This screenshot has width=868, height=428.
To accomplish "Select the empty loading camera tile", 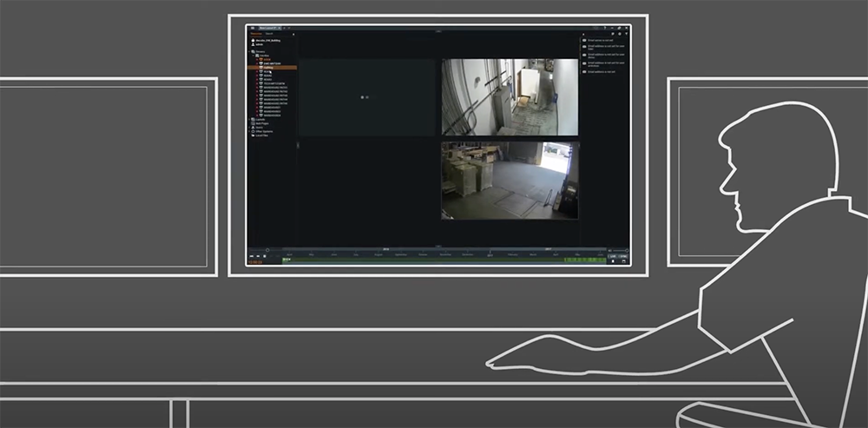I will coord(367,97).
